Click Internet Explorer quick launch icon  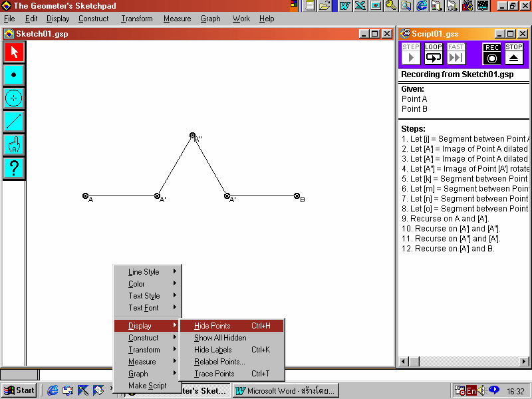coord(53,390)
